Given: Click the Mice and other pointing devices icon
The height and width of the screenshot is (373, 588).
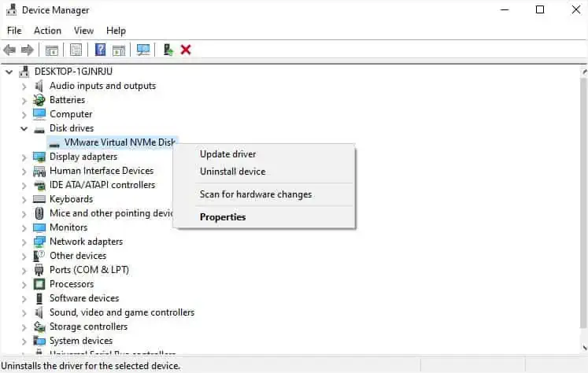Looking at the screenshot, I should pos(39,213).
